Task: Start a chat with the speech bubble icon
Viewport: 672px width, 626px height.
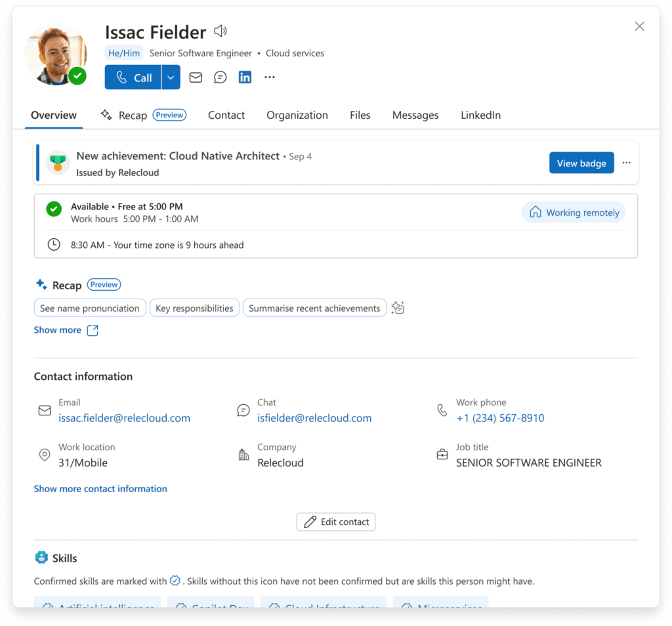Action: [220, 77]
